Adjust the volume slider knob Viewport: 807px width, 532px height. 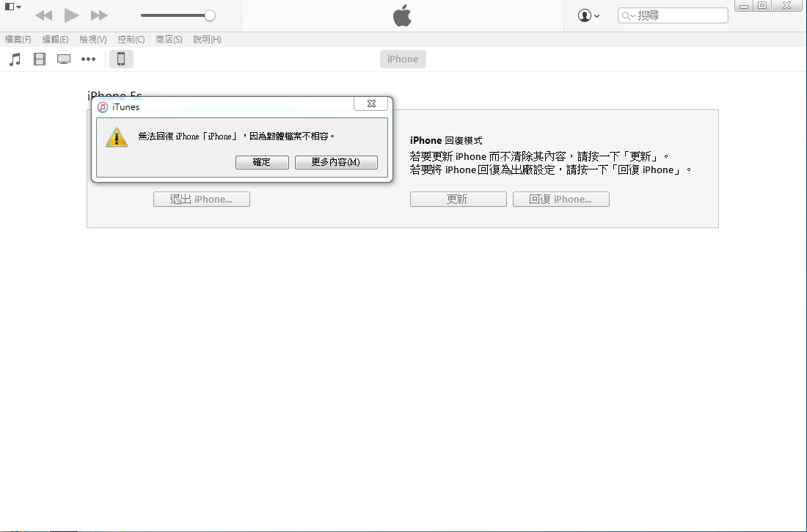210,15
